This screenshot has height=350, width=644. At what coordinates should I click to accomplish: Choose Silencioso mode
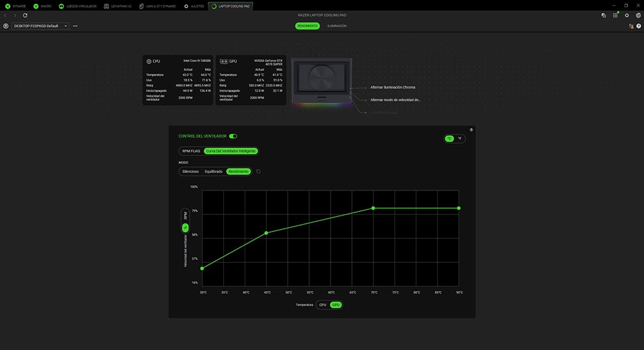coord(191,171)
